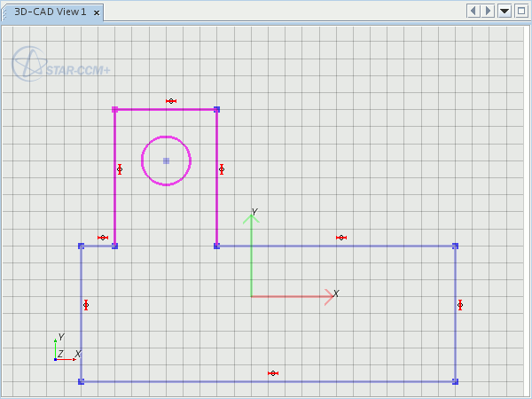Select the 3D-CAD View 1 tab
532x399 pixels.
tap(50, 12)
